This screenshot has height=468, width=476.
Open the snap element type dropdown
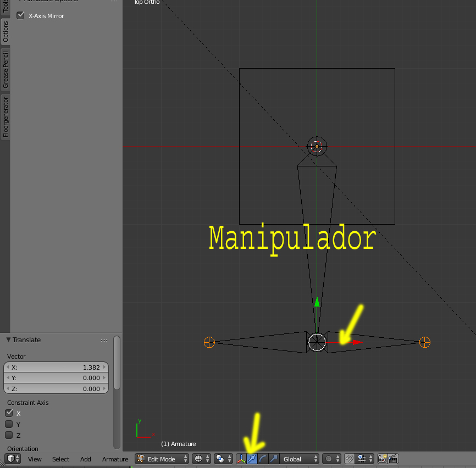tap(364, 459)
